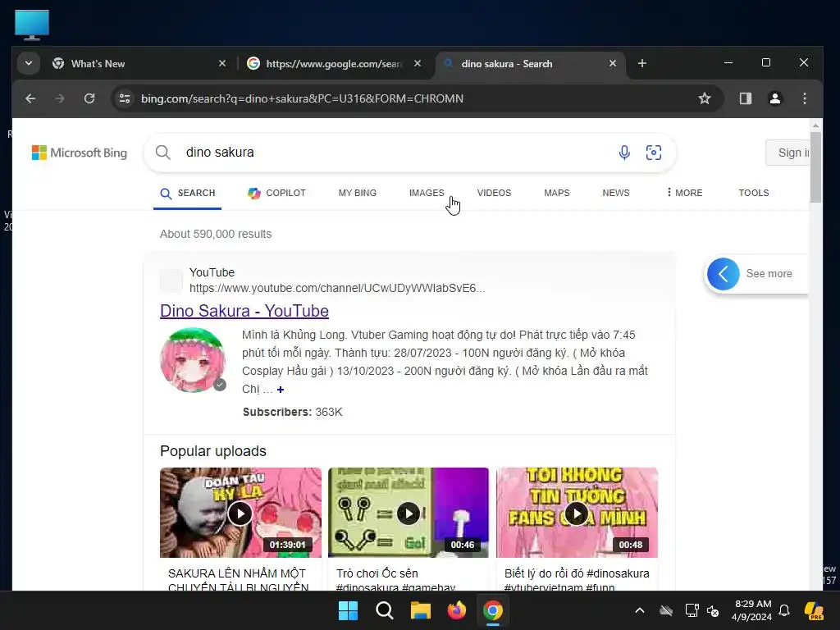Switch to the google.com search tab

click(x=335, y=64)
